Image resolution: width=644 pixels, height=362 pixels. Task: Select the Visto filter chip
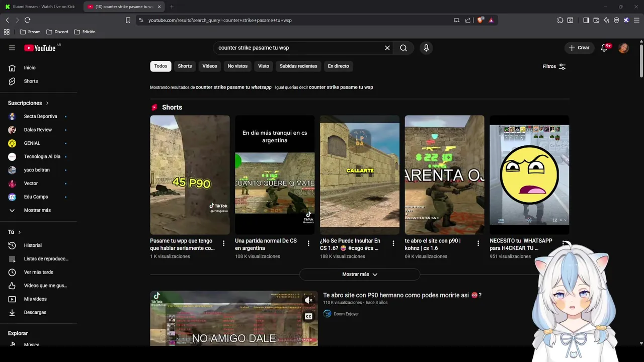(264, 66)
